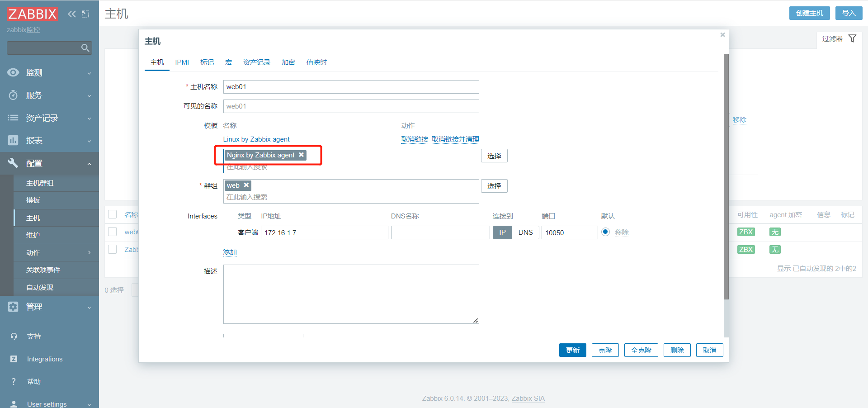Image resolution: width=868 pixels, height=408 pixels.
Task: Open the 服务 services stopwatch icon
Action: [13, 95]
